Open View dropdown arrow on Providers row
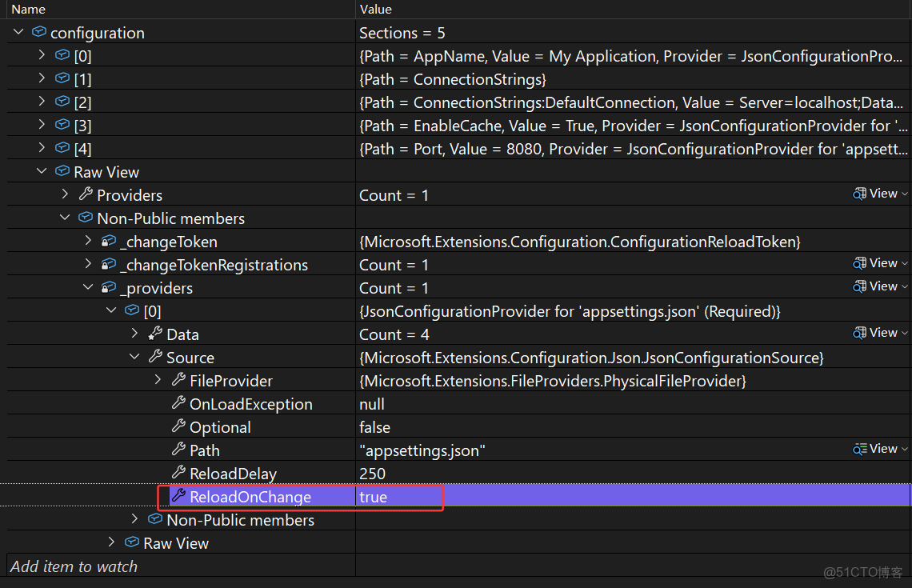This screenshot has width=912, height=588. pyautogui.click(x=905, y=194)
